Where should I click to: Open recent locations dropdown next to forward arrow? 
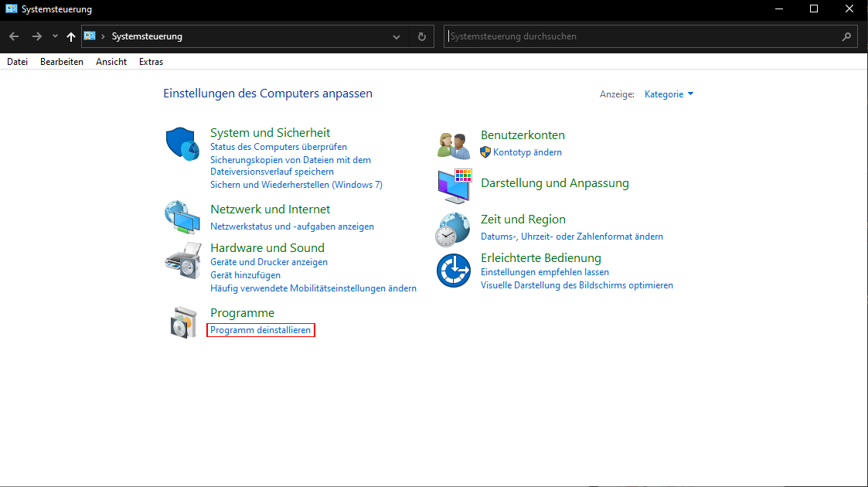[55, 36]
